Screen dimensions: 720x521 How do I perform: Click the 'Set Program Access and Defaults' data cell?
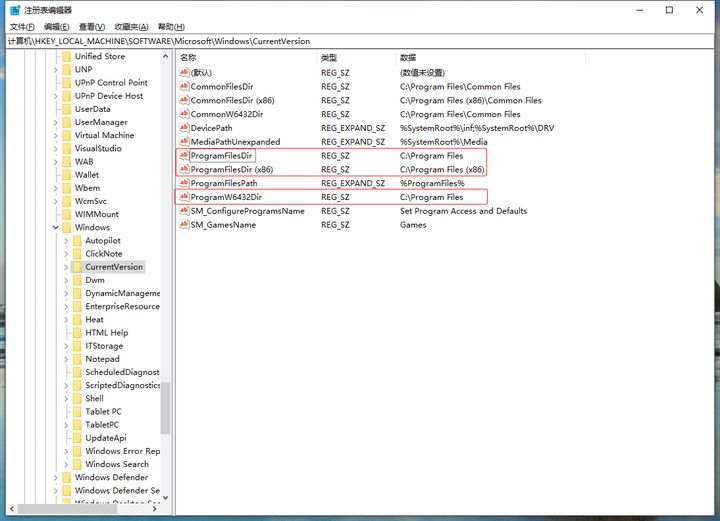(463, 211)
